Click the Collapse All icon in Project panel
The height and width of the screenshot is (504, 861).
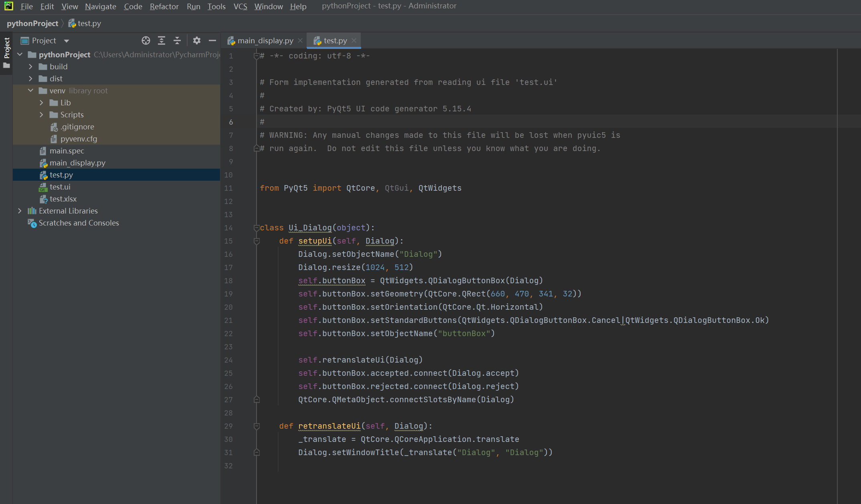(x=177, y=40)
